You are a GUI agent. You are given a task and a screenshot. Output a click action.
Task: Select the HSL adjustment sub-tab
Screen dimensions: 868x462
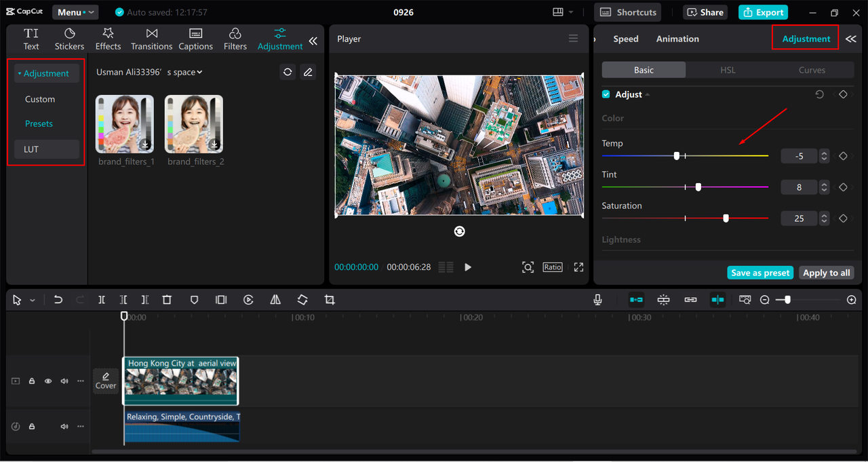728,70
